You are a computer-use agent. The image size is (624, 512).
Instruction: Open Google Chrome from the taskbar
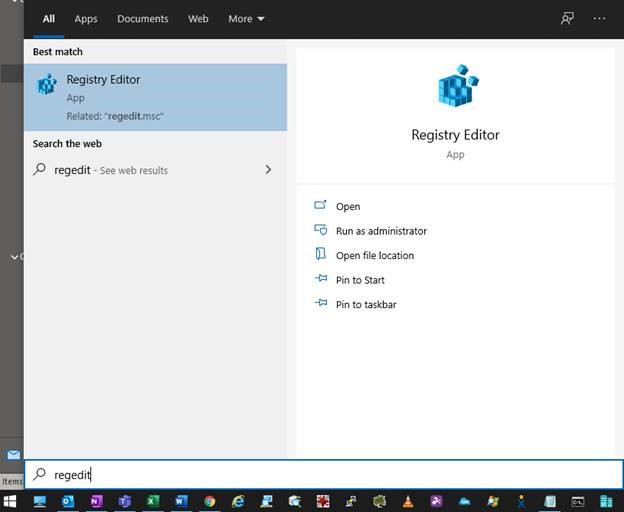[210, 502]
